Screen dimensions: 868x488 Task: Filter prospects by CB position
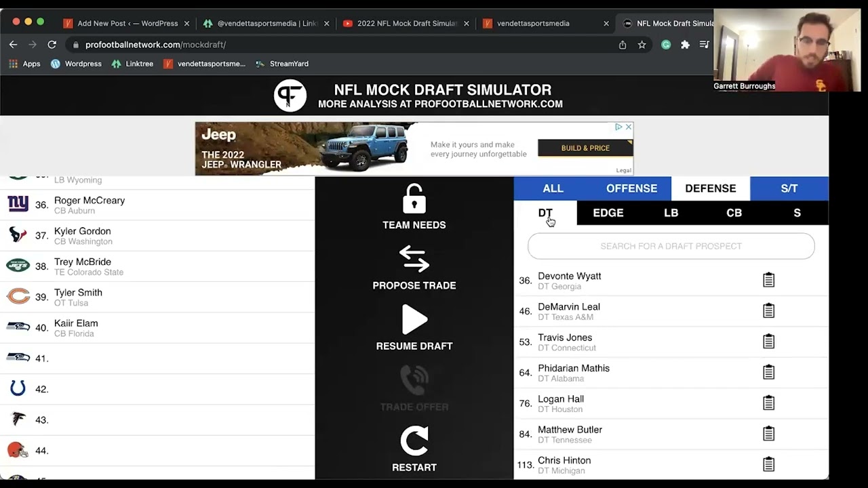(x=734, y=213)
